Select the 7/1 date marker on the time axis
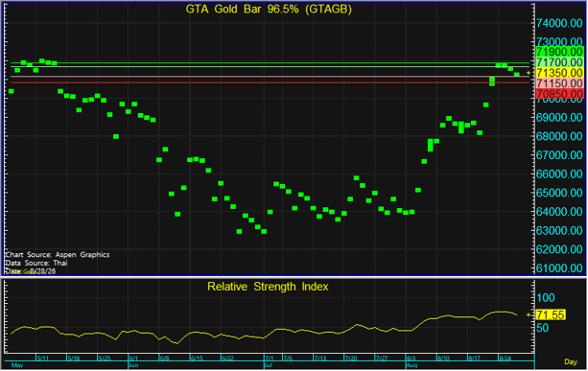 270,358
